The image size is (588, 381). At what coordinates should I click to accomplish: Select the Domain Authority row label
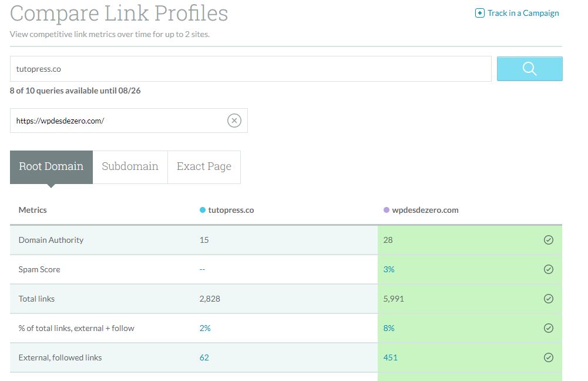click(51, 240)
